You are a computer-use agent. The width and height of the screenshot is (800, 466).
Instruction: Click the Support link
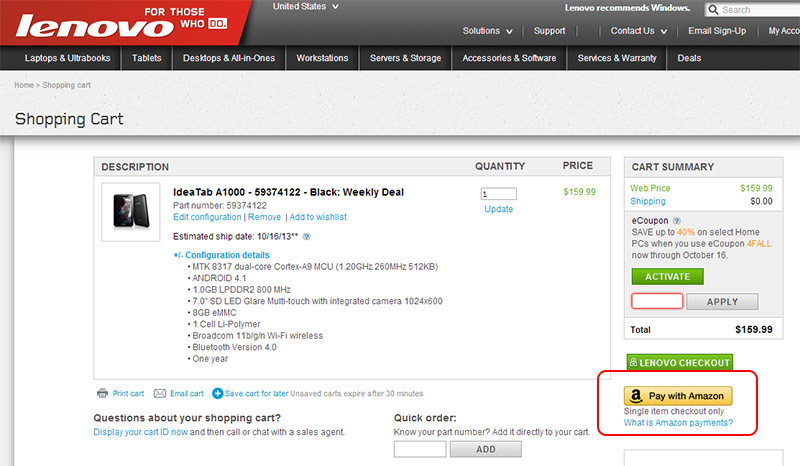549,31
